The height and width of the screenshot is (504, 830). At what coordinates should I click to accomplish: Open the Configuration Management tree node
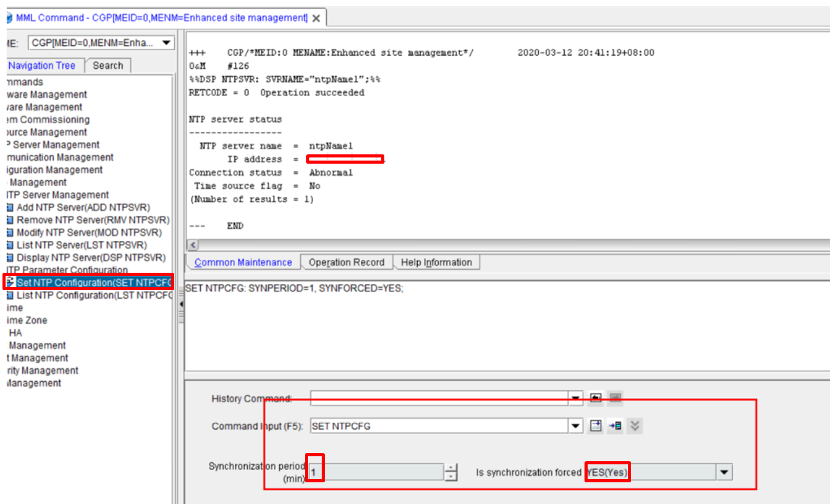(x=53, y=170)
